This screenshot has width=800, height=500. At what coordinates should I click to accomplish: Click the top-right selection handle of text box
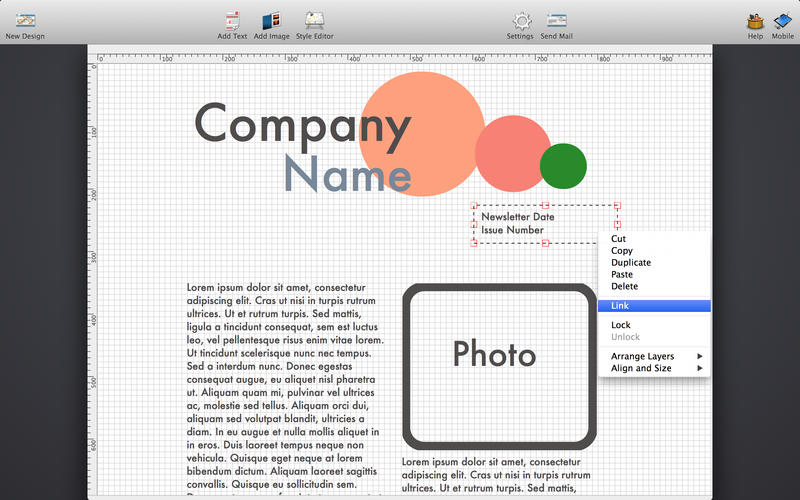point(617,206)
